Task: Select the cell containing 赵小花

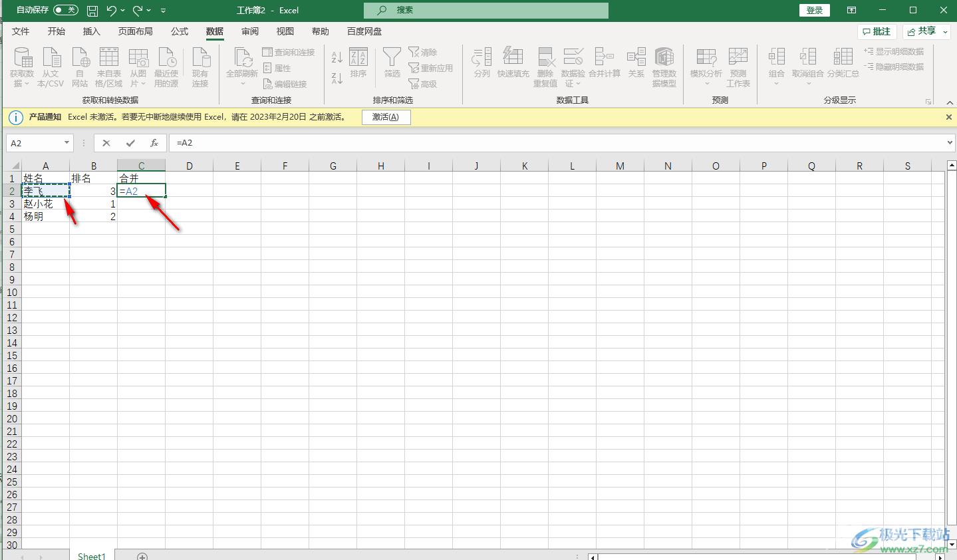Action: pyautogui.click(x=46, y=204)
